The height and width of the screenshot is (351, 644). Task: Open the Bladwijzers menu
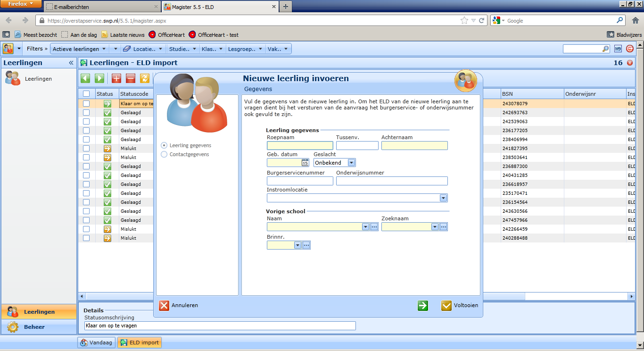[x=625, y=34]
